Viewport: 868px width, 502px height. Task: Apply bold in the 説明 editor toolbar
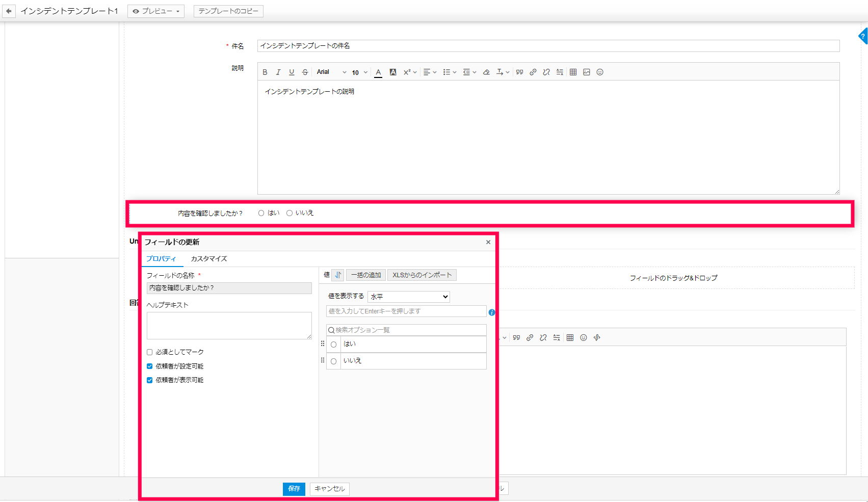[265, 72]
